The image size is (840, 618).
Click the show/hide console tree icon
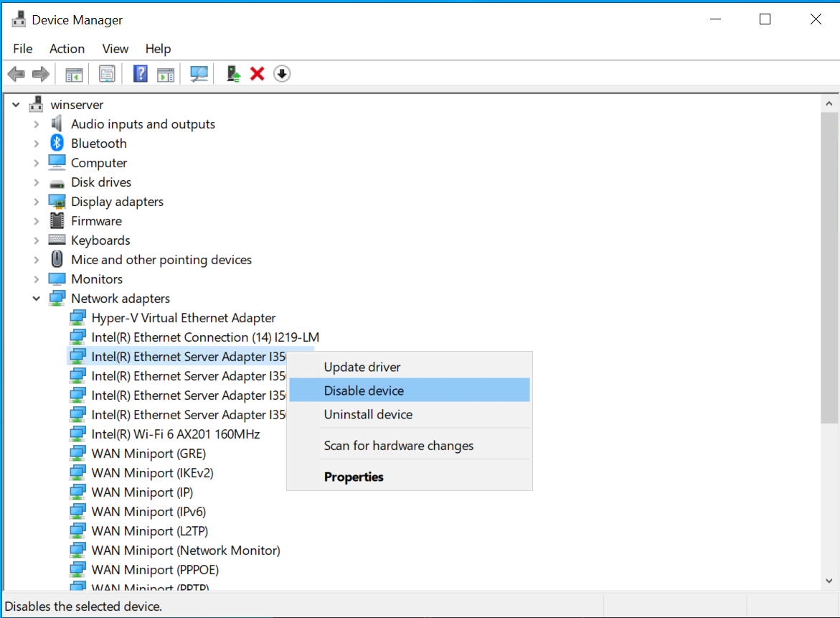[x=74, y=75]
